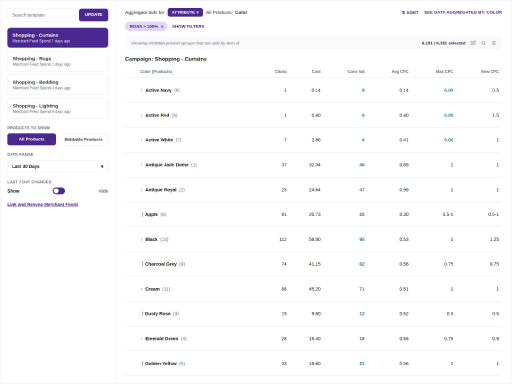Image resolution: width=512 pixels, height=384 pixels.
Task: Click the Sort icon button
Action: [x=410, y=12]
